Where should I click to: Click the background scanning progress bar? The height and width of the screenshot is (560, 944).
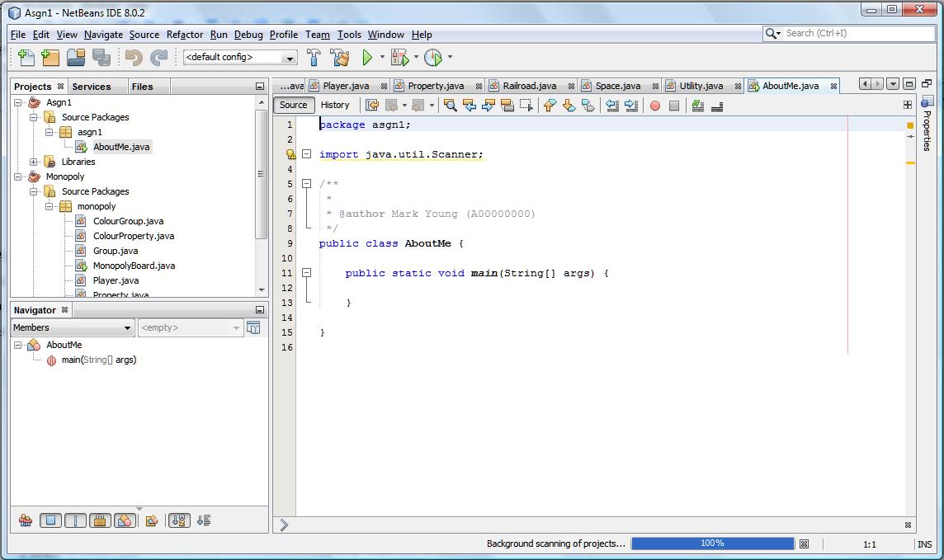(x=714, y=544)
